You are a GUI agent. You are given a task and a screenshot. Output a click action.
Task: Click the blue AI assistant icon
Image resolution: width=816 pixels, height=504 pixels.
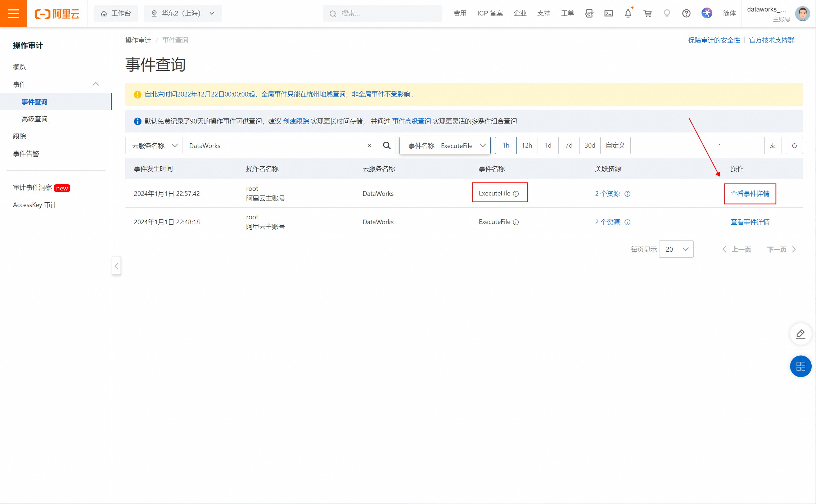(x=707, y=13)
